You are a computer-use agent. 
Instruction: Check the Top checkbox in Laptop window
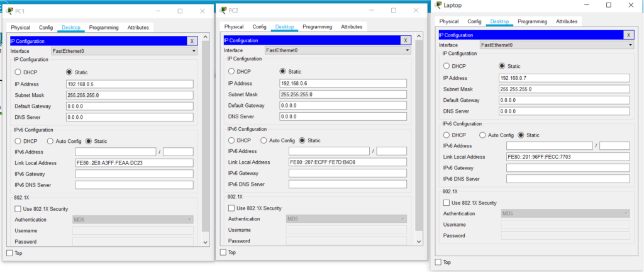438,262
